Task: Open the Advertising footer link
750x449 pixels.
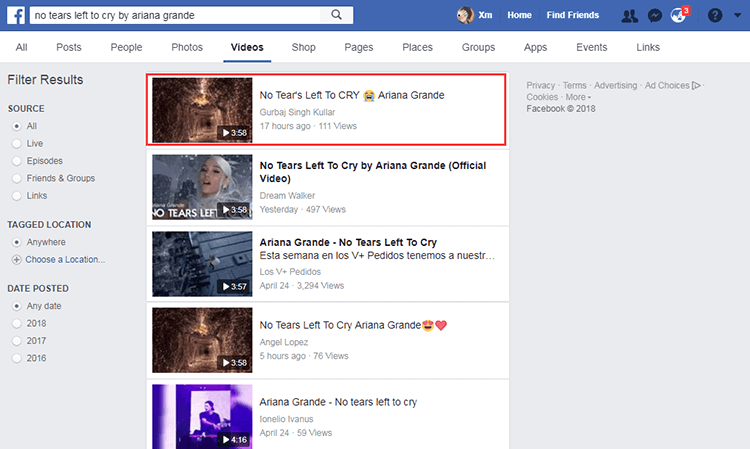Action: pos(616,86)
